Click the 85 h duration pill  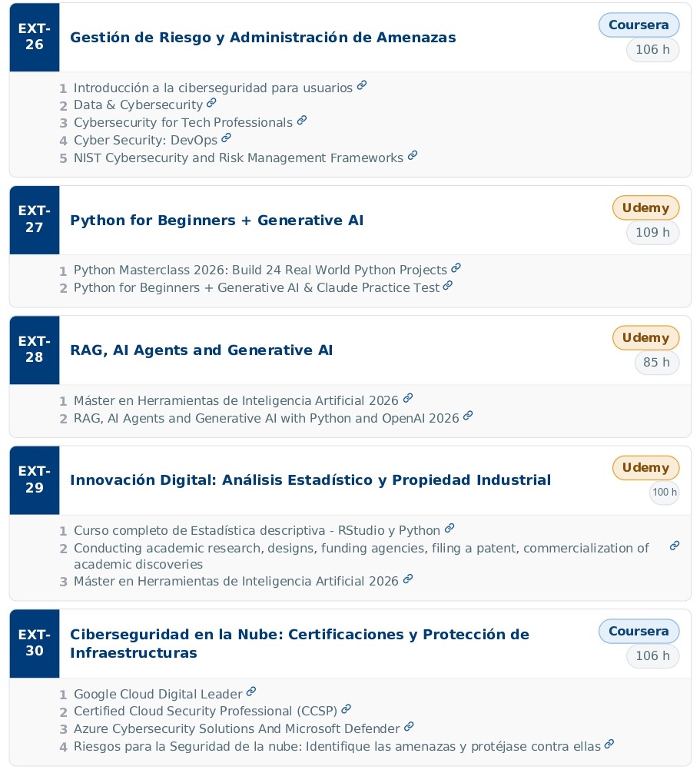(x=656, y=363)
